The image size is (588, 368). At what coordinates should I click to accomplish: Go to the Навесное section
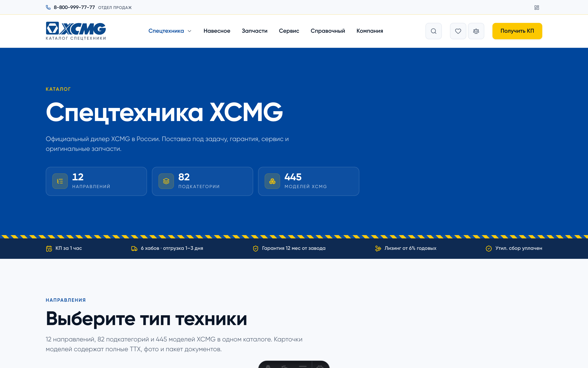tap(217, 31)
